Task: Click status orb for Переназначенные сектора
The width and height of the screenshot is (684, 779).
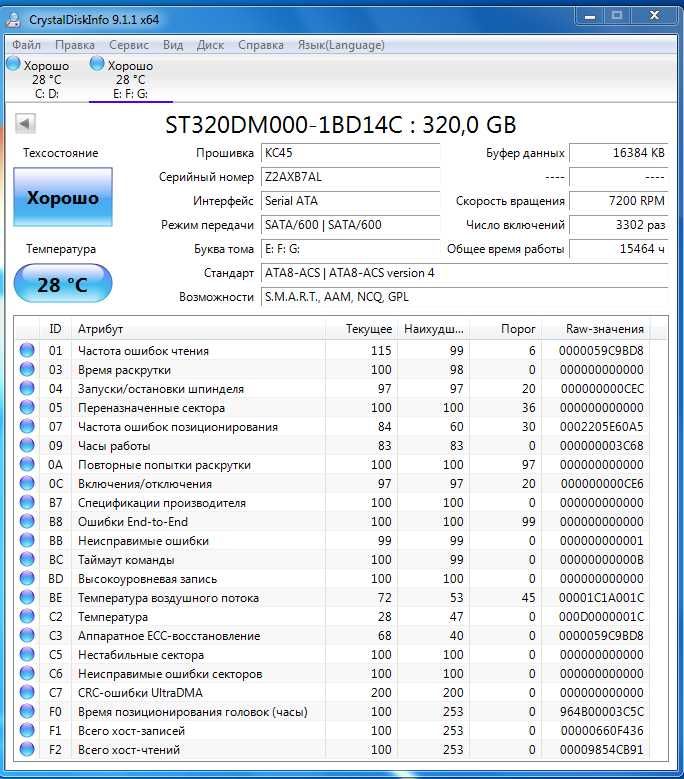Action: click(27, 407)
